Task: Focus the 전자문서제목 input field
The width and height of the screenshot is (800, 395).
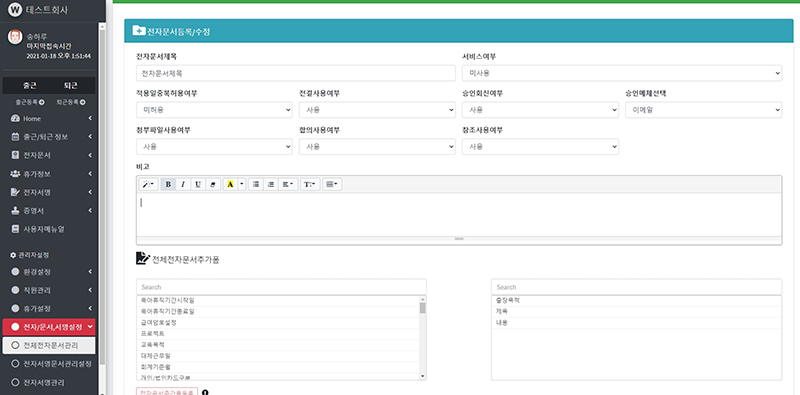Action: (x=296, y=73)
